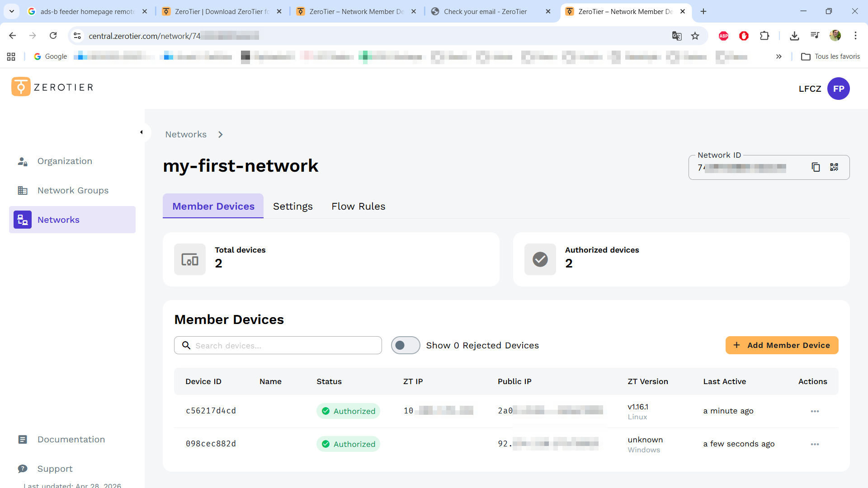Image resolution: width=868 pixels, height=488 pixels.
Task: Bookmark this page with the star icon
Action: pyautogui.click(x=695, y=36)
